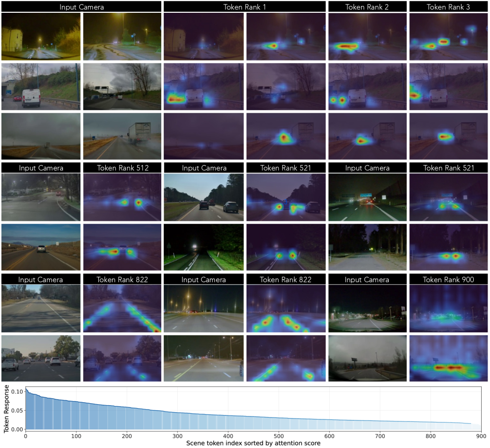
Task: Open the input image of truck trailer spraying mist
Action: [122, 136]
